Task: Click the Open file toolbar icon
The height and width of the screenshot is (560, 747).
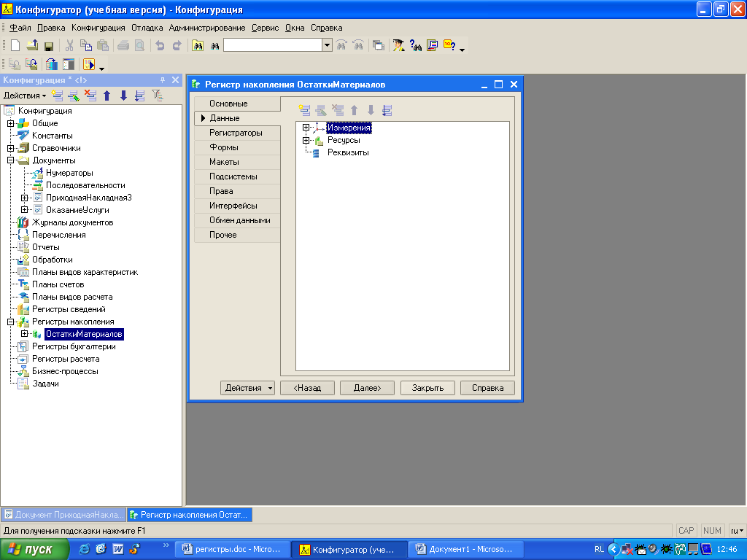Action: click(32, 45)
